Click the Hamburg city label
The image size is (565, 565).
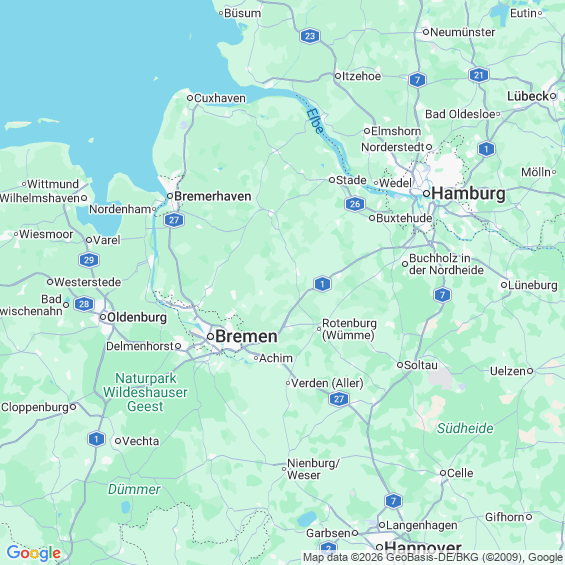tap(468, 193)
